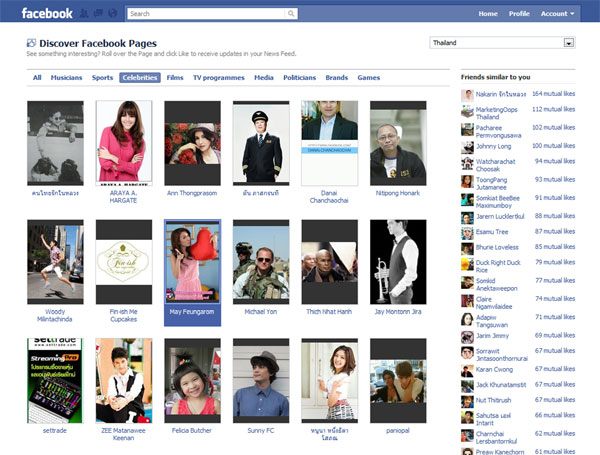This screenshot has width=600, height=455.
Task: Open Johnny Long panda avatar
Action: pos(467,147)
